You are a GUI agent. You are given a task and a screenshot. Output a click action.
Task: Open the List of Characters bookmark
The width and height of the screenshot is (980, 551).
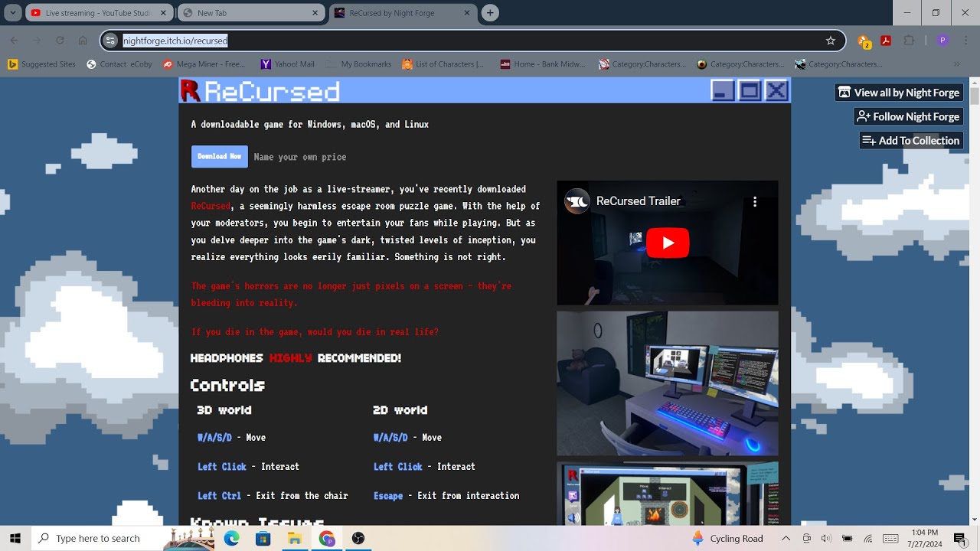tap(443, 64)
